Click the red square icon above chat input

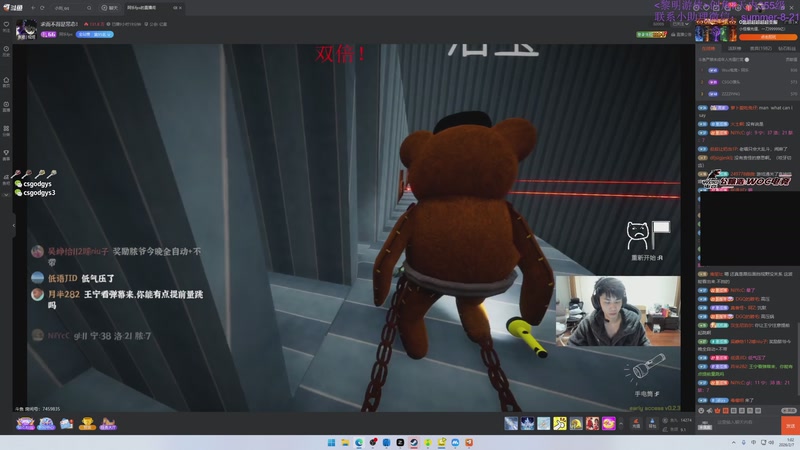[x=726, y=410]
